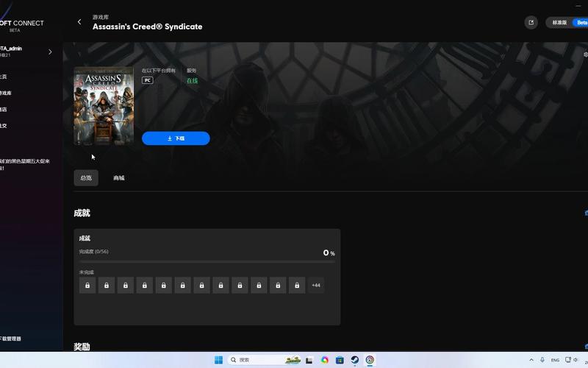This screenshot has width=588, height=368.
Task: Click the 奖励 rewards section heading
Action: tap(82, 347)
